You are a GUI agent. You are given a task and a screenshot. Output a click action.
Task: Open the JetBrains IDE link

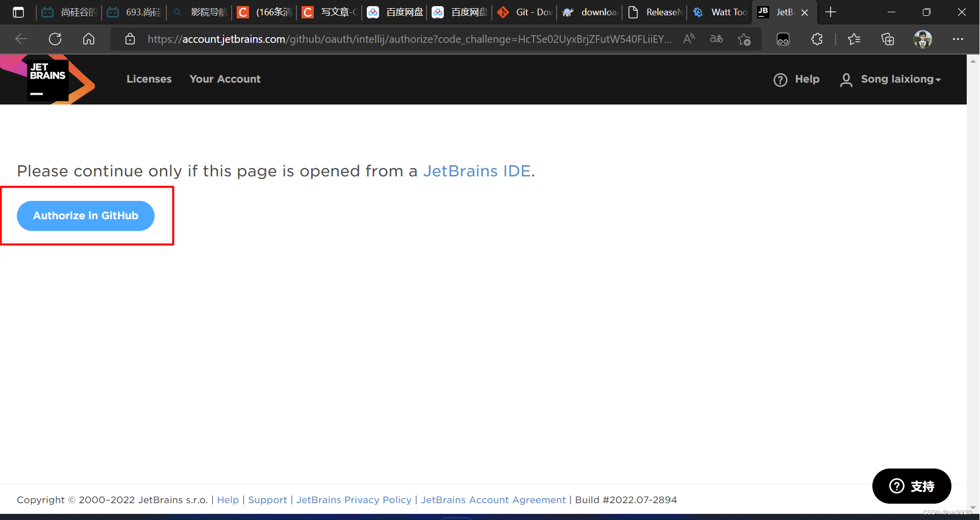(x=477, y=171)
